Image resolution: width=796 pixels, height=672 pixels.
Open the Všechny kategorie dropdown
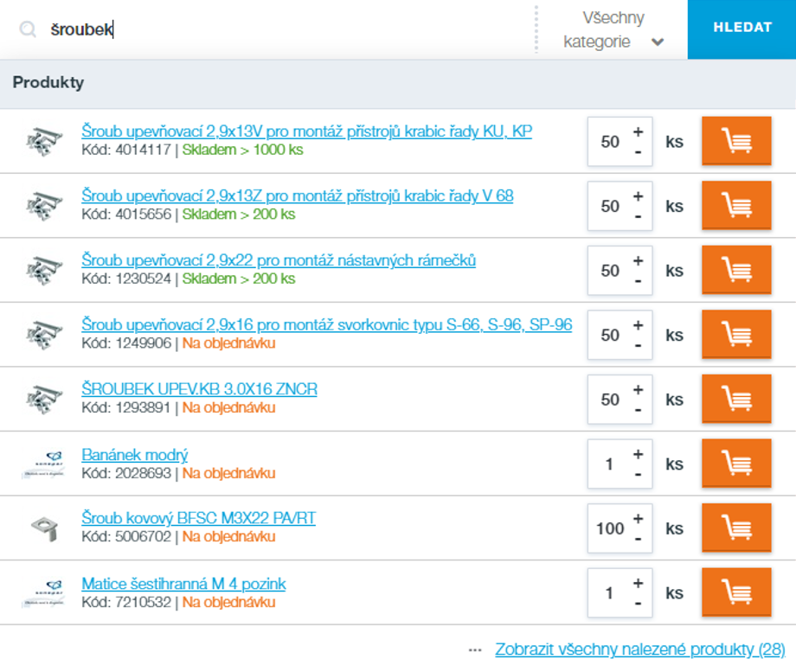pyautogui.click(x=613, y=29)
